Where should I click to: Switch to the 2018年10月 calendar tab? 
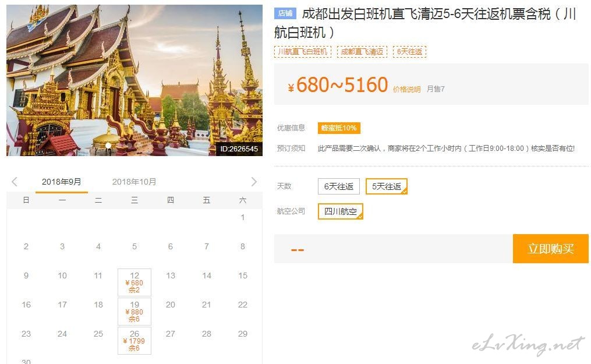tap(134, 182)
